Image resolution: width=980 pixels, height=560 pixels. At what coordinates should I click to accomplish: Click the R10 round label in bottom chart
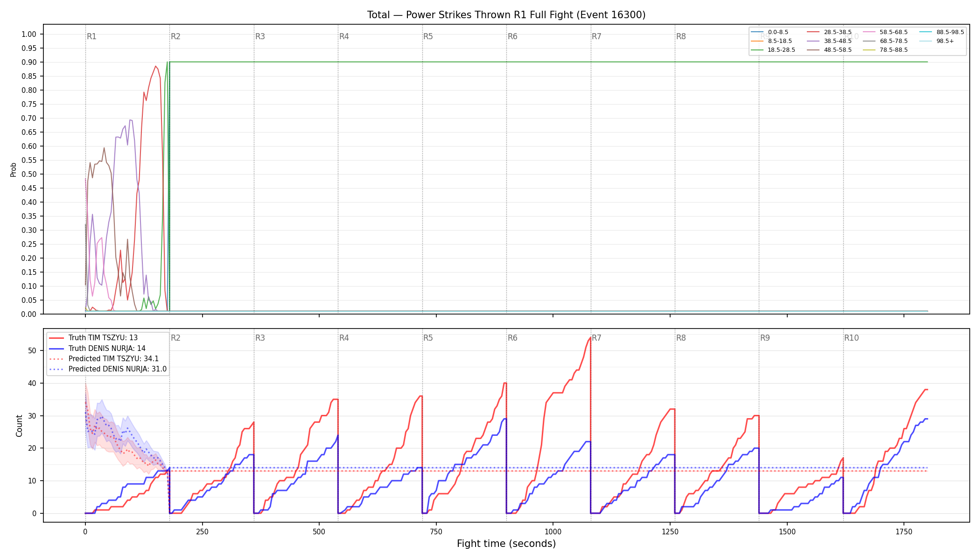851,338
